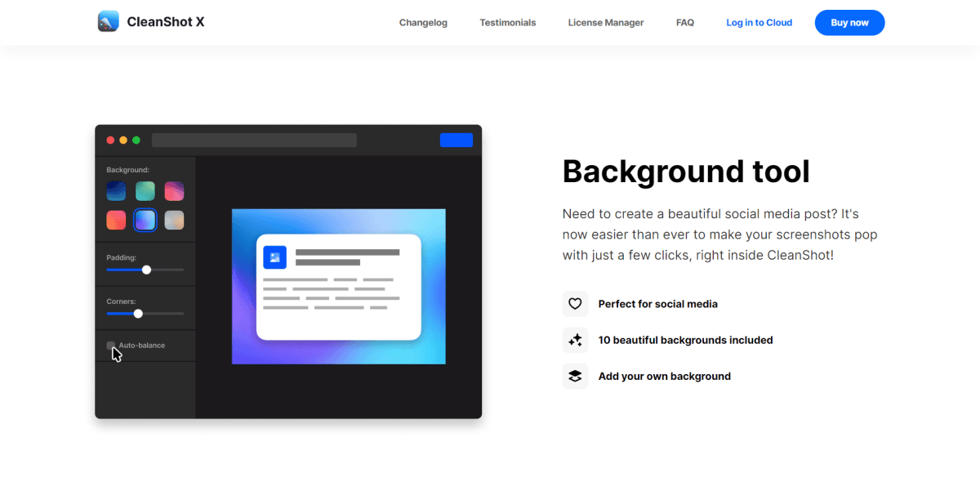980x482 pixels.
Task: Click the green maximize dot in mockup
Action: 136,141
